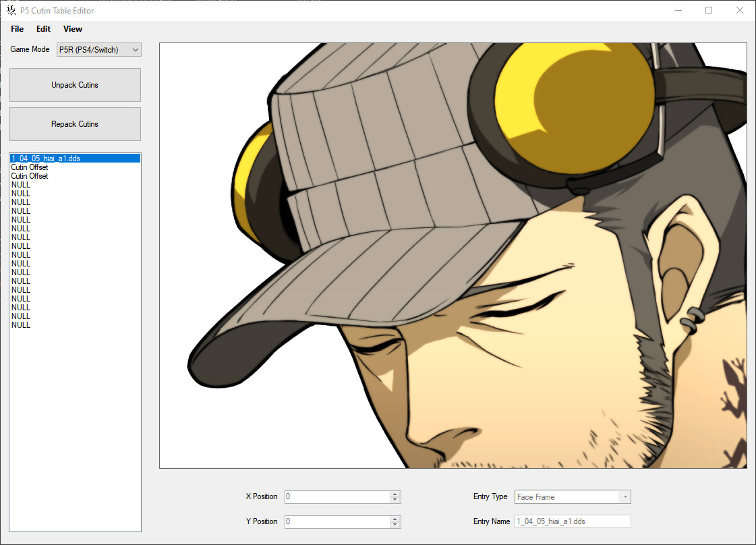Open the File menu
The width and height of the screenshot is (756, 545).
click(x=16, y=29)
